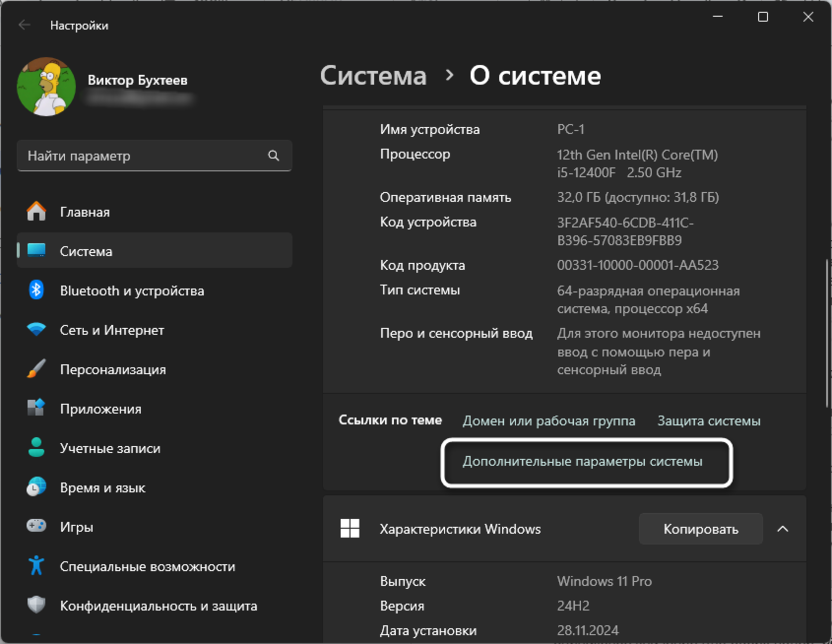Click the Personalization paintbrush icon
Screen dimensions: 832x644
[x=36, y=369]
